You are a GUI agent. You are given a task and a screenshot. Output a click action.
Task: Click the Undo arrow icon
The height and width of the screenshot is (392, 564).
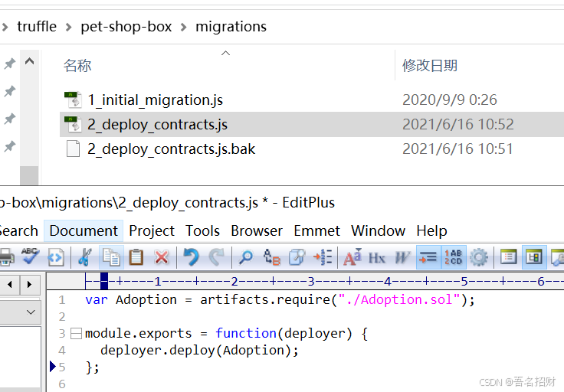(x=191, y=257)
